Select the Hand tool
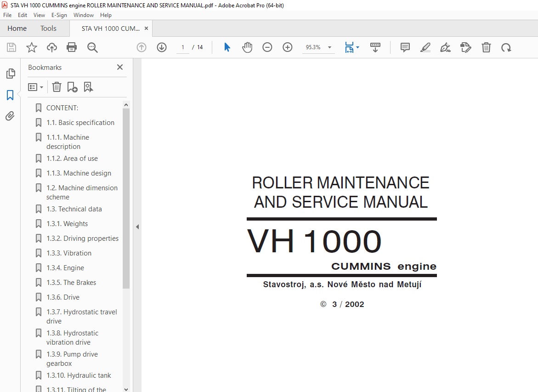538x392 pixels. coord(247,47)
